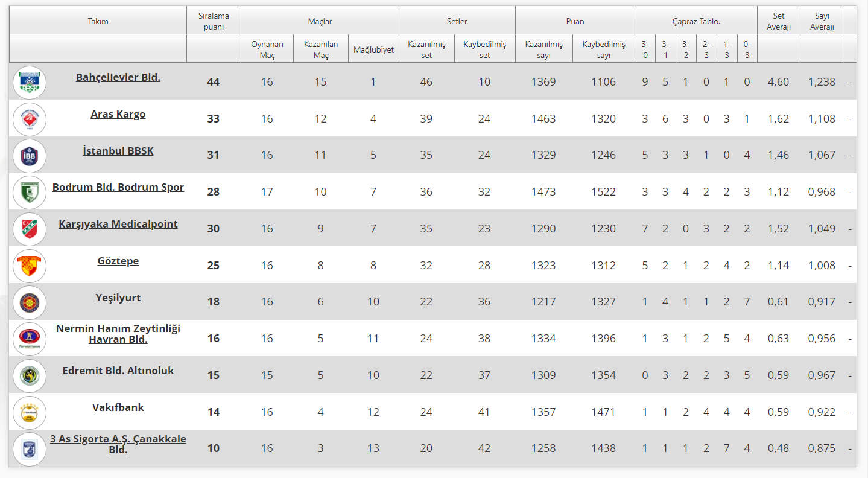The image size is (868, 478).
Task: Click İstanbul BBSK ranking points 31
Action: [214, 155]
